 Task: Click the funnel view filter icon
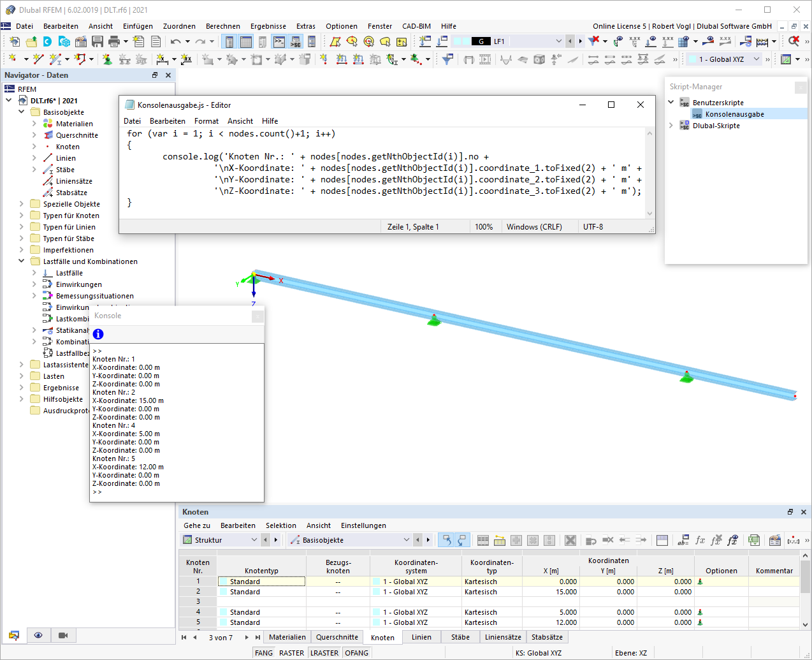448,59
